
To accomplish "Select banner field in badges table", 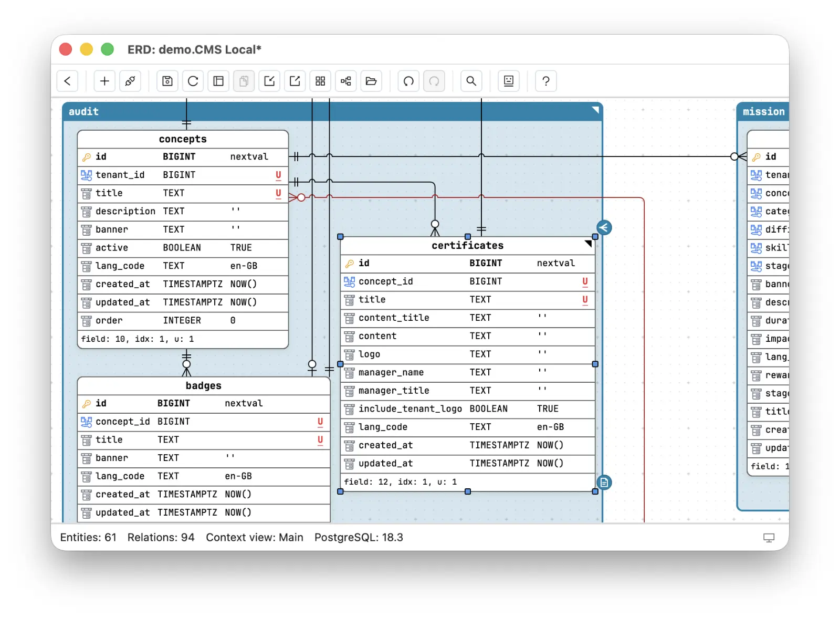I will [x=204, y=458].
